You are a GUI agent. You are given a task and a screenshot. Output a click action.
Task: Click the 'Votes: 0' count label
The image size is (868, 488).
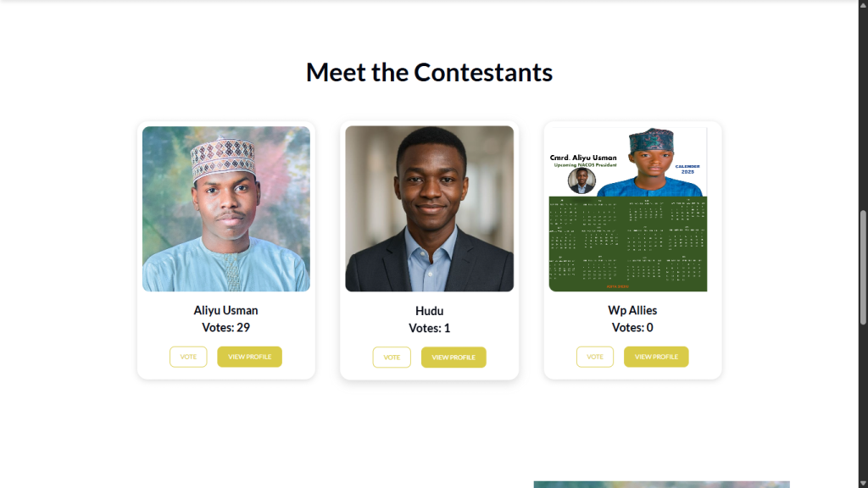pyautogui.click(x=632, y=328)
